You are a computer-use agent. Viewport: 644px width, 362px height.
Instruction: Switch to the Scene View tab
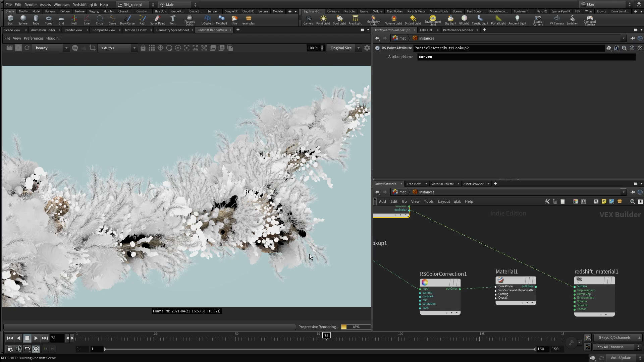tap(12, 30)
